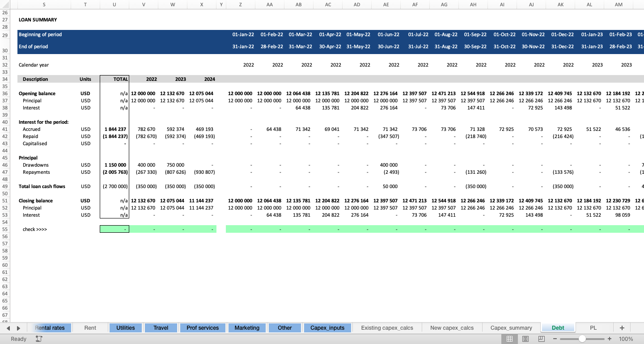Select column U header
This screenshot has width=644, height=344.
pos(114,4)
